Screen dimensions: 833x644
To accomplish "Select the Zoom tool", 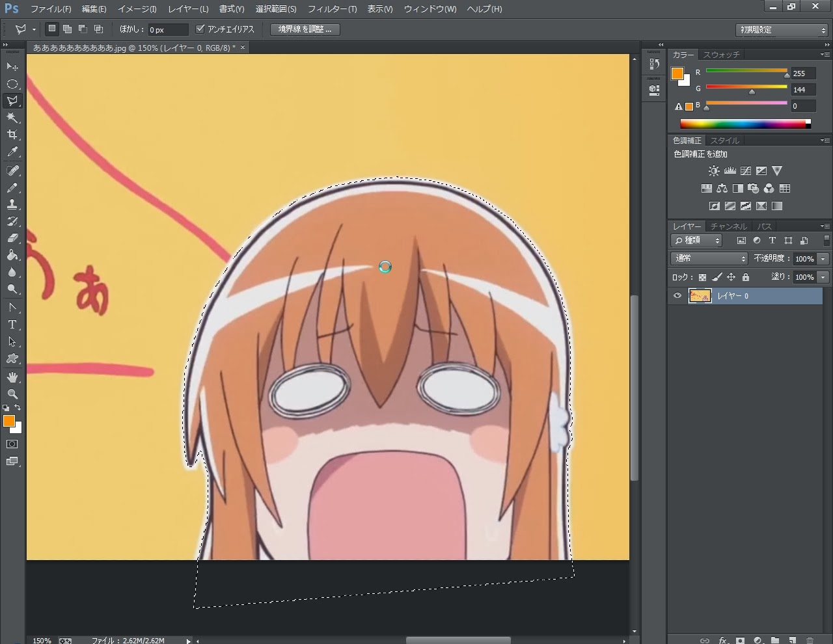I will click(x=12, y=394).
